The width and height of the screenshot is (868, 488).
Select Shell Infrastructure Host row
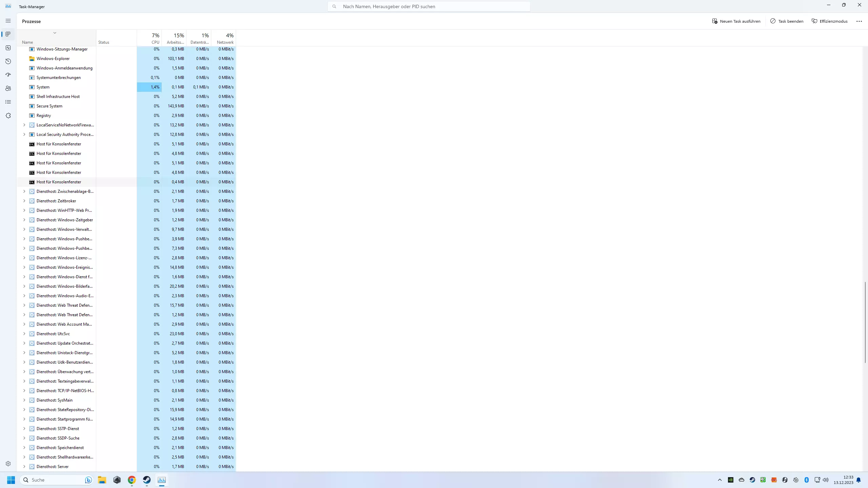pyautogui.click(x=126, y=97)
